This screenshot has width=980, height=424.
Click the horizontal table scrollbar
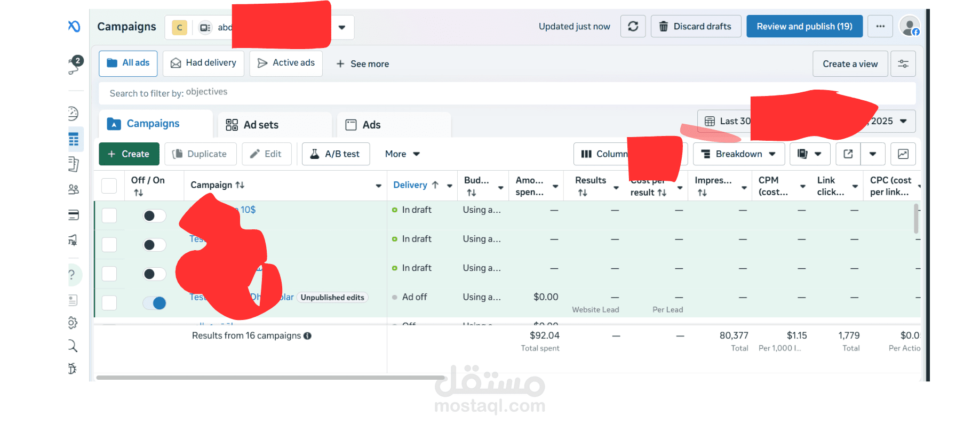270,378
